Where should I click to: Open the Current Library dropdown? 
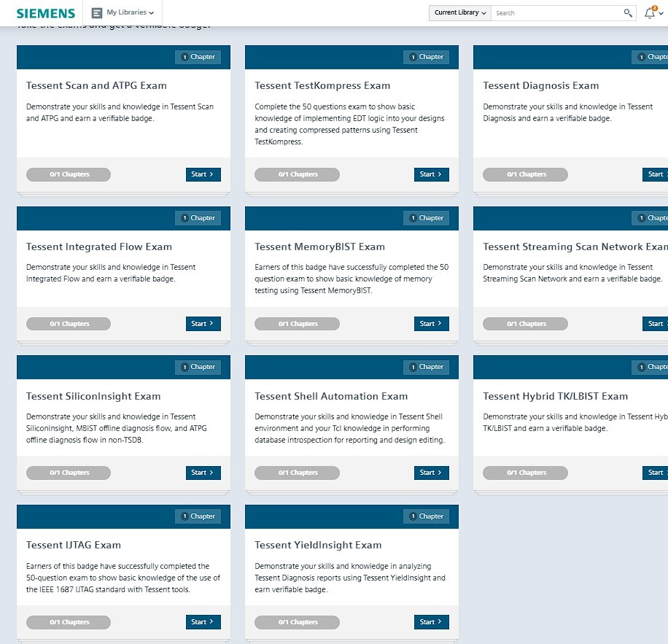[460, 12]
